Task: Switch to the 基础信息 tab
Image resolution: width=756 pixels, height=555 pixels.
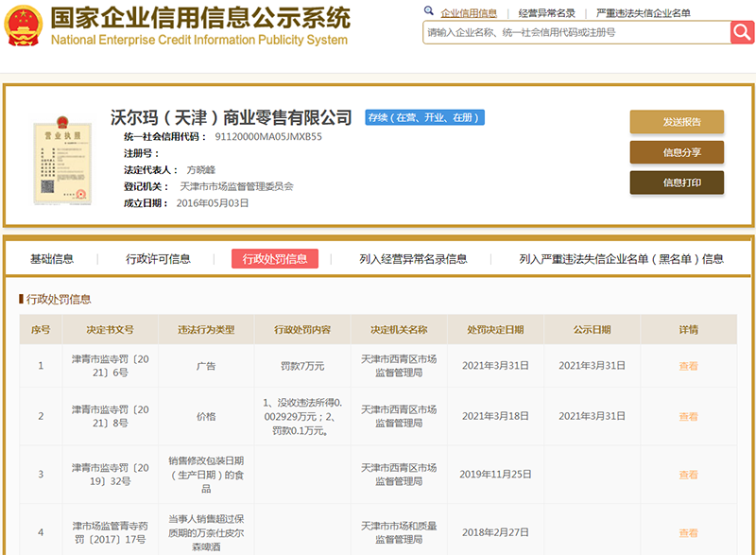Action: pos(52,259)
